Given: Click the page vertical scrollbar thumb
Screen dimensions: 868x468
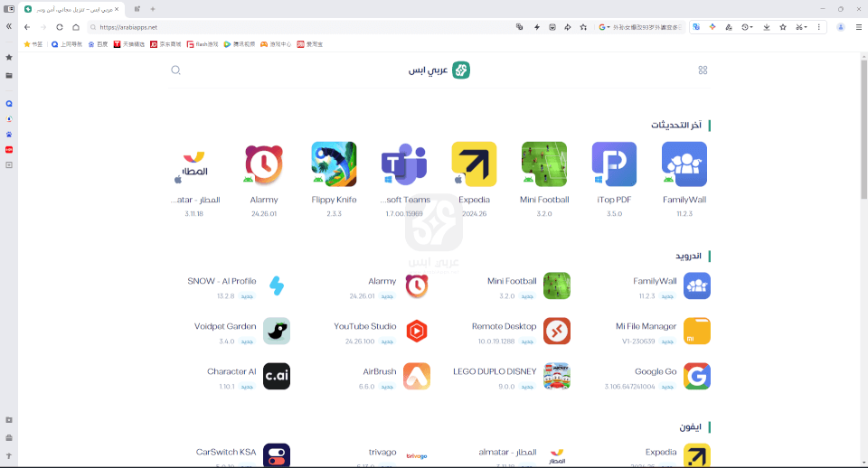Looking at the screenshot, I should (x=863, y=129).
